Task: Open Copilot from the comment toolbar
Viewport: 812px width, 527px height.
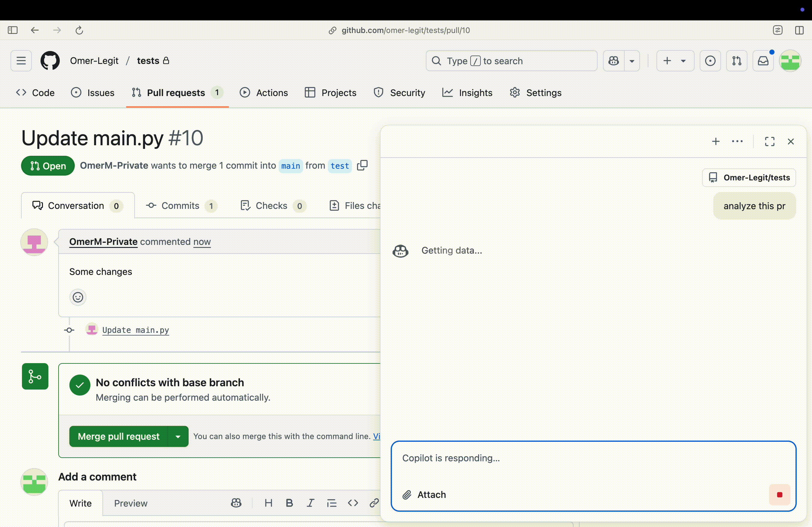Action: coord(236,503)
